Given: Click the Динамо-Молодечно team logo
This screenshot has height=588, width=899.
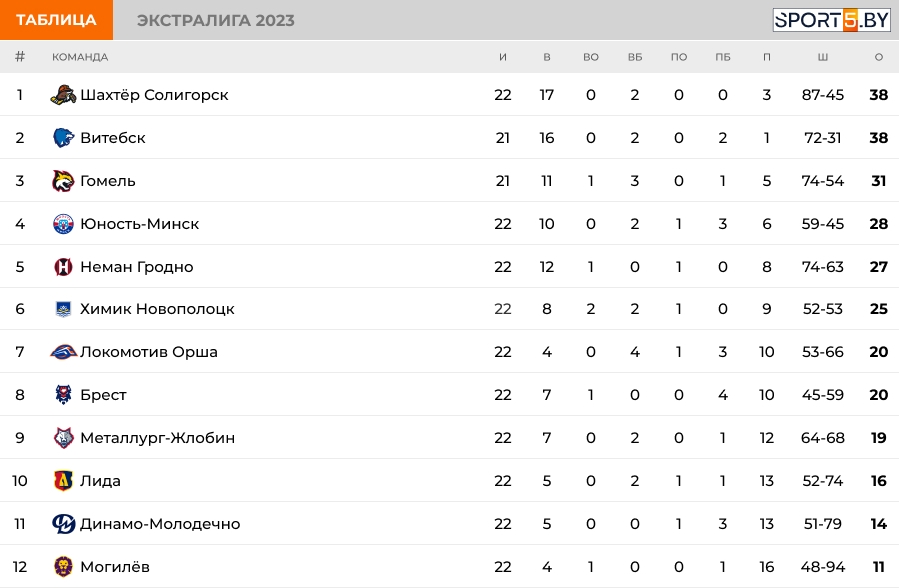Looking at the screenshot, I should tap(63, 524).
